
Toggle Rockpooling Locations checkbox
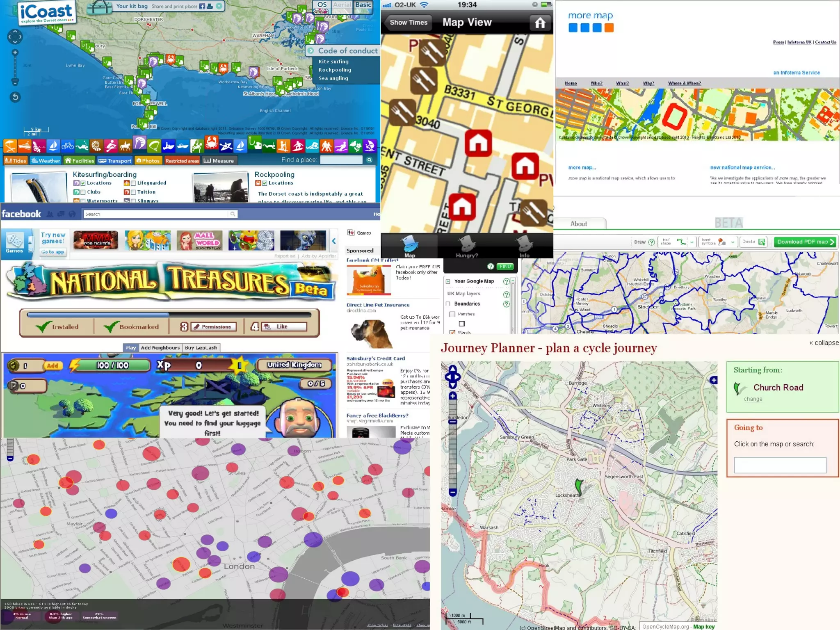(x=265, y=183)
